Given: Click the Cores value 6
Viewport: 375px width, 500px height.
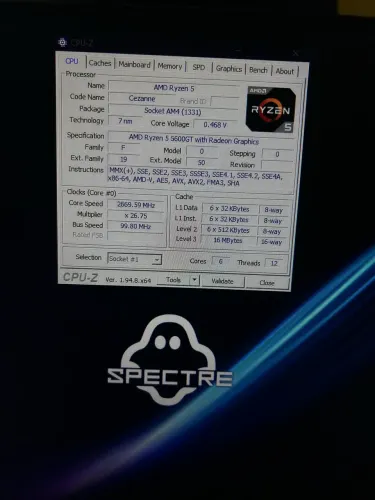Looking at the screenshot, I should tap(220, 261).
